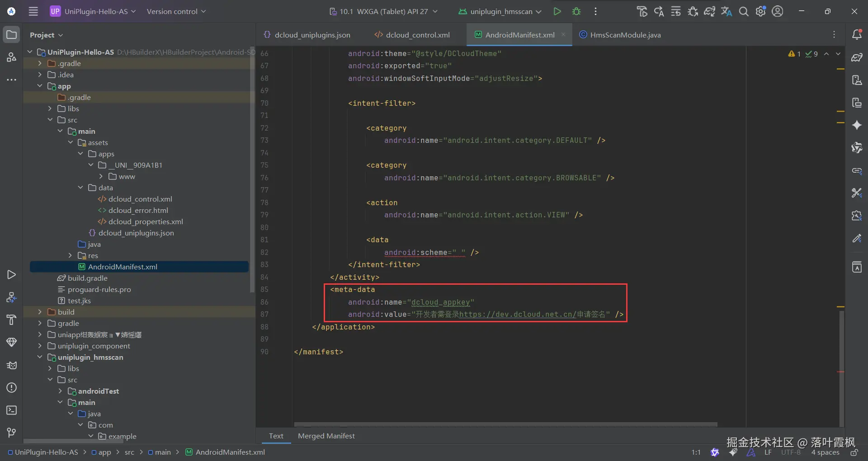The width and height of the screenshot is (868, 461).
Task: Open the Git version control tool window
Action: (12, 433)
